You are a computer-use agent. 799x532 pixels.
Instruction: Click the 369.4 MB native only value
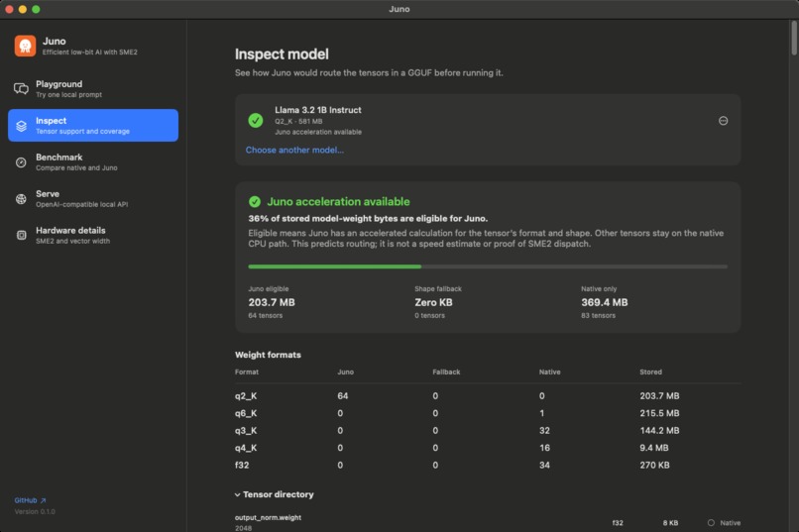pyautogui.click(x=605, y=302)
